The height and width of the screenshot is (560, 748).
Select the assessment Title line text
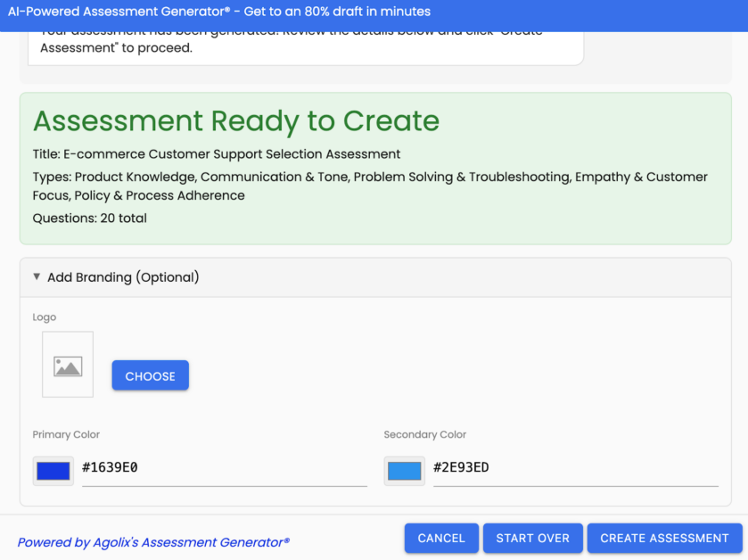point(217,154)
